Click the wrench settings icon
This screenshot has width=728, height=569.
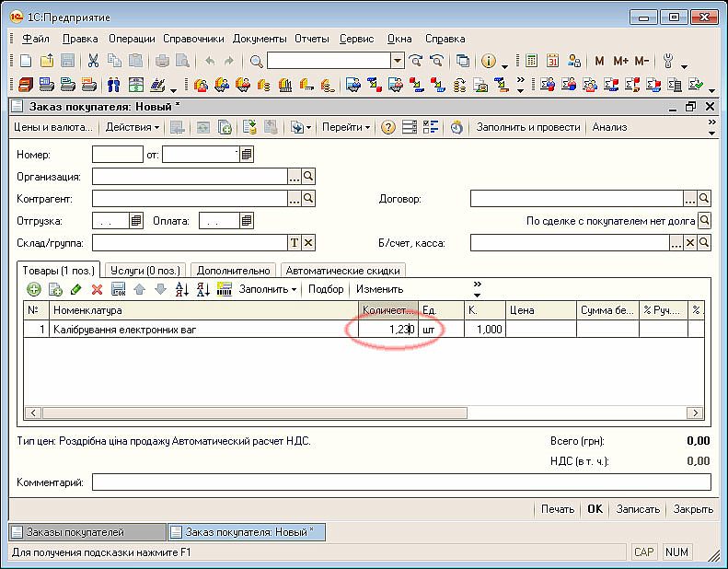pos(668,61)
